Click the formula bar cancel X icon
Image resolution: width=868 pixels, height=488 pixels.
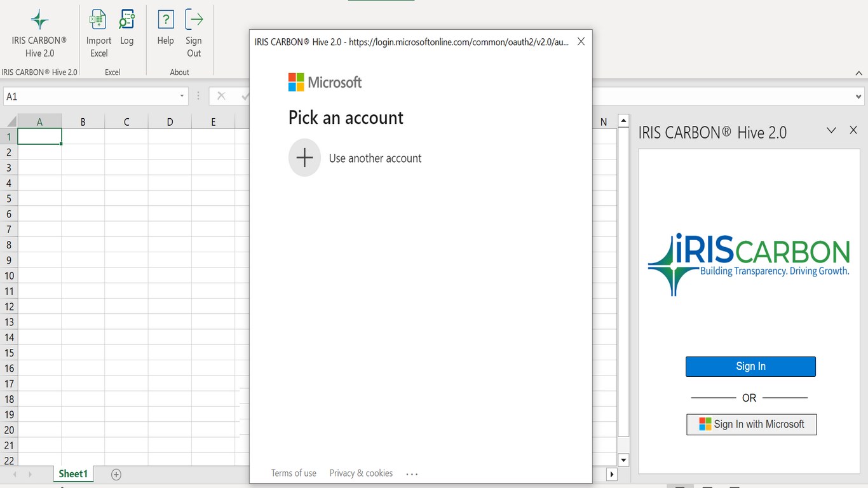pos(221,96)
